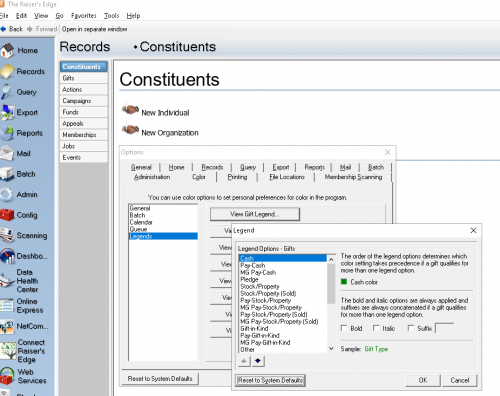The height and width of the screenshot is (396, 500).
Task: Click the New Individual link
Action: (x=165, y=113)
